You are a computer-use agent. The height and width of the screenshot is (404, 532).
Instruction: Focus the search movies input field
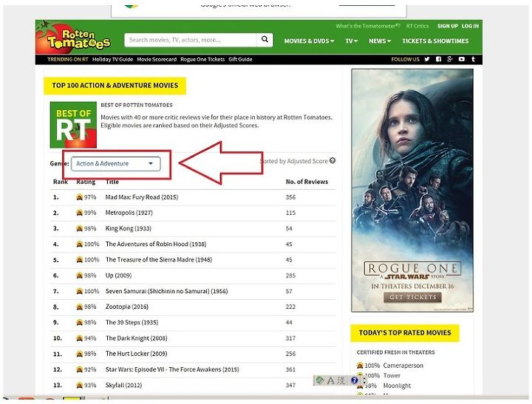pyautogui.click(x=191, y=40)
